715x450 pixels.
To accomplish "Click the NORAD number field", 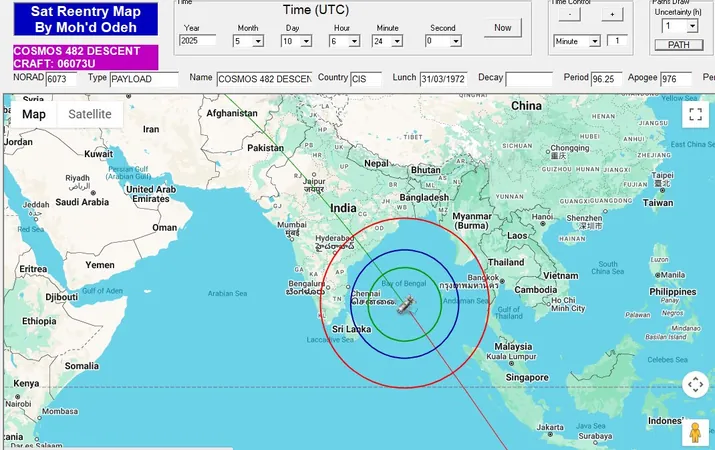I will 61,79.
